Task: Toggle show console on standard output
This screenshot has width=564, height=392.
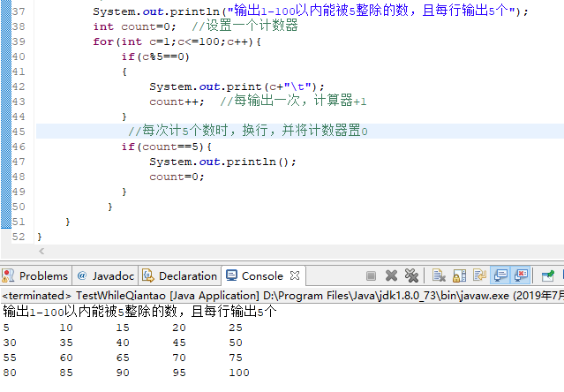Action: (500, 275)
